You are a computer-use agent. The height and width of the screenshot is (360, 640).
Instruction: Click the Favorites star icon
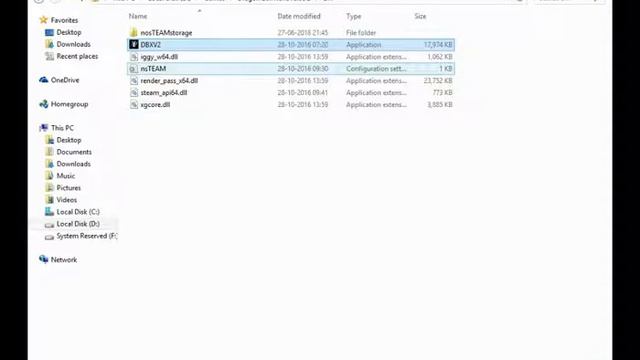click(x=43, y=20)
